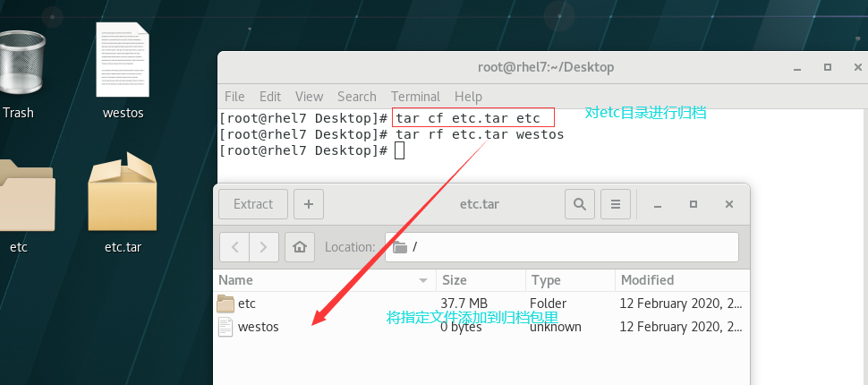Go back with the left arrow button
Image resolution: width=868 pixels, height=385 pixels.
click(234, 247)
